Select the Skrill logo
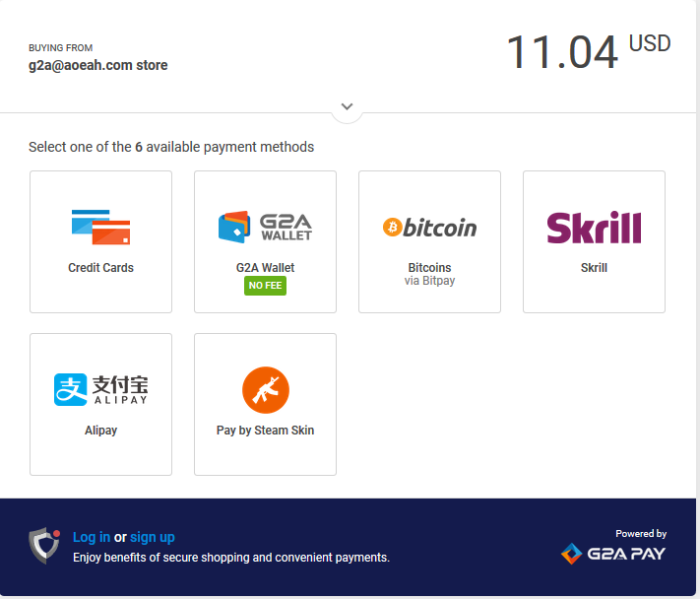700x599 pixels. [x=594, y=228]
